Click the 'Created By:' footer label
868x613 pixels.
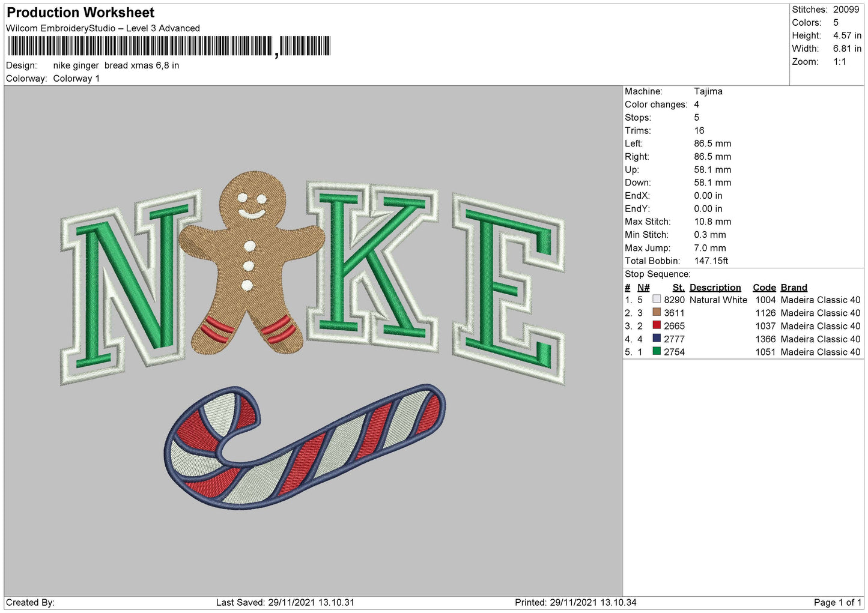30,603
